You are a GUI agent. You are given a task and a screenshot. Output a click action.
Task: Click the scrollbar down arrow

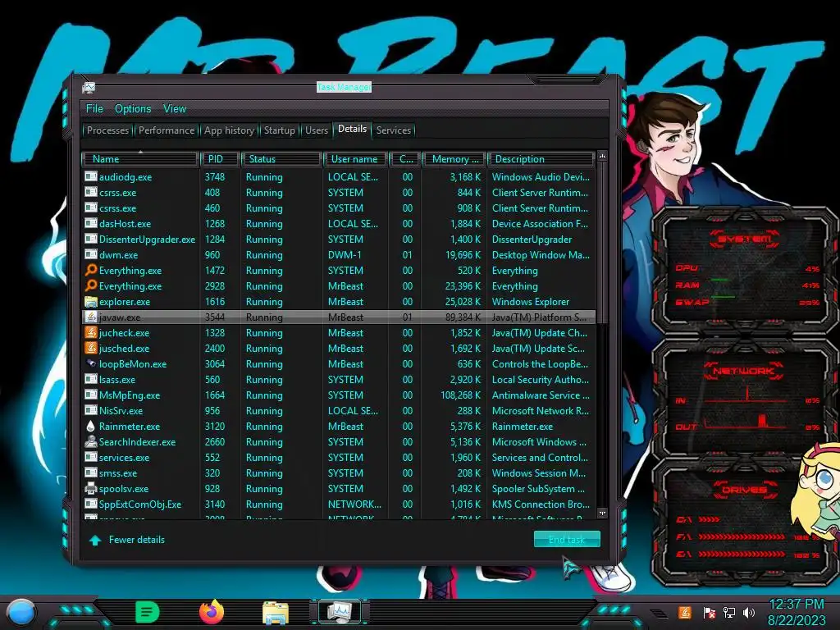602,513
